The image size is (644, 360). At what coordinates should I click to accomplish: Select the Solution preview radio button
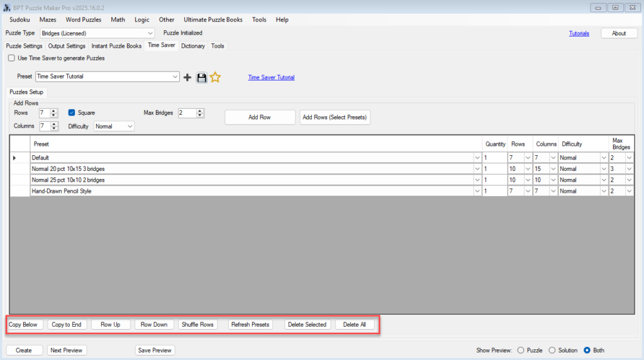[x=552, y=351]
